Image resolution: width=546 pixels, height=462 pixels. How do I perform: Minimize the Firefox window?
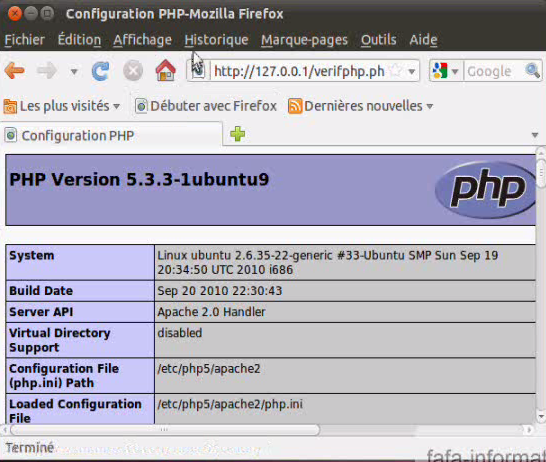[x=31, y=14]
